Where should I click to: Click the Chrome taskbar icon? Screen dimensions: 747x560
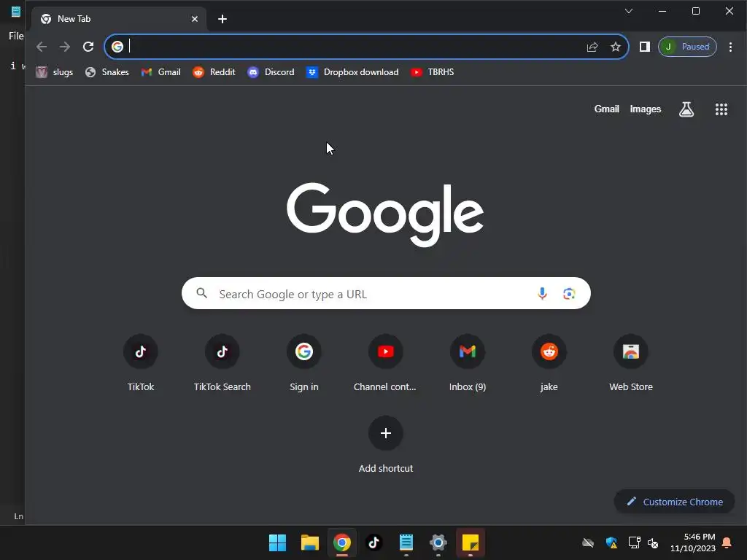(341, 542)
